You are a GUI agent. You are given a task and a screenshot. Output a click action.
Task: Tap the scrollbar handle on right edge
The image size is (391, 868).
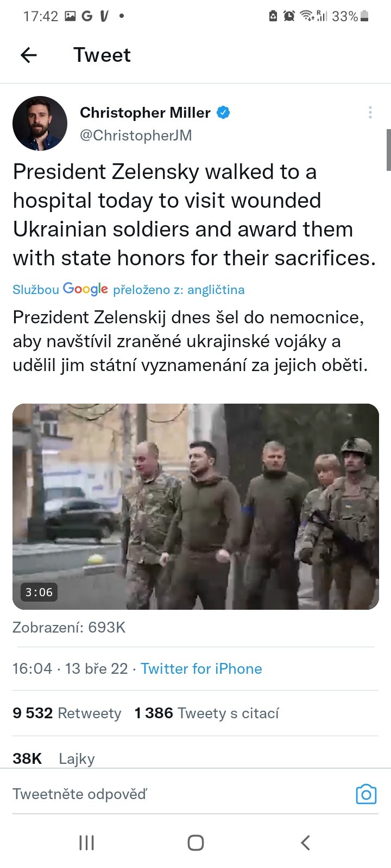pyautogui.click(x=388, y=150)
